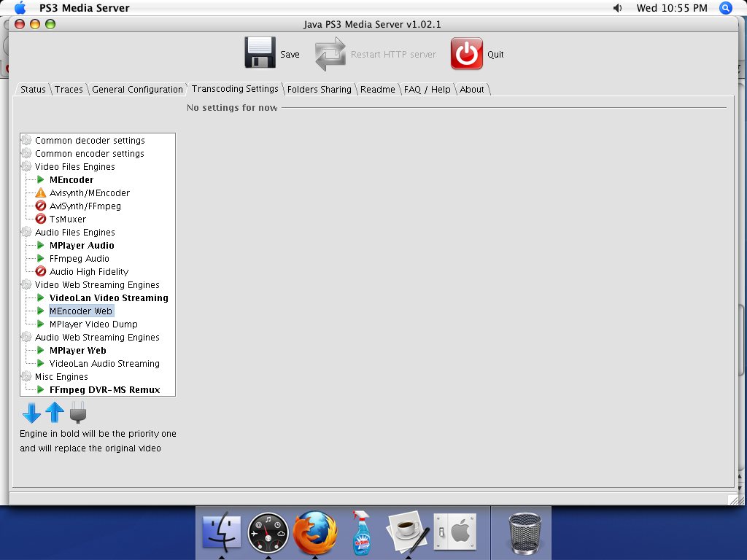
Task: Toggle the green arrow for VideoLan Audio Streaming
Action: coord(39,364)
